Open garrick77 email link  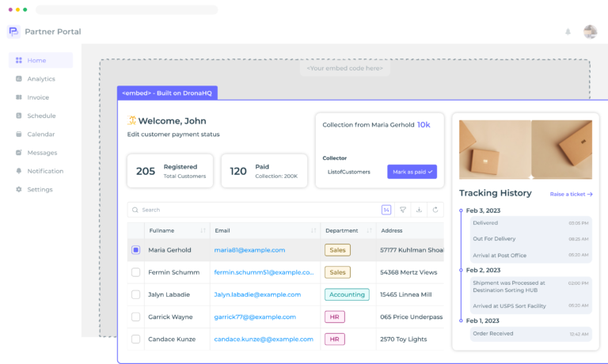(x=255, y=317)
